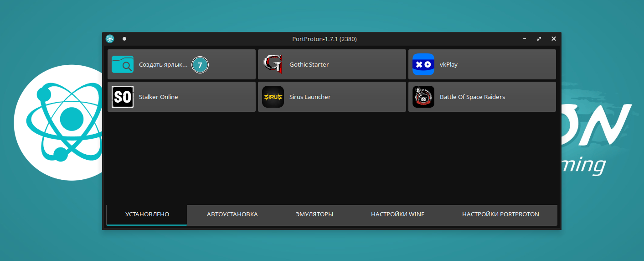This screenshot has width=644, height=261.
Task: Open the НАСТРОЙКИ PORTPROTON tab
Action: point(500,214)
